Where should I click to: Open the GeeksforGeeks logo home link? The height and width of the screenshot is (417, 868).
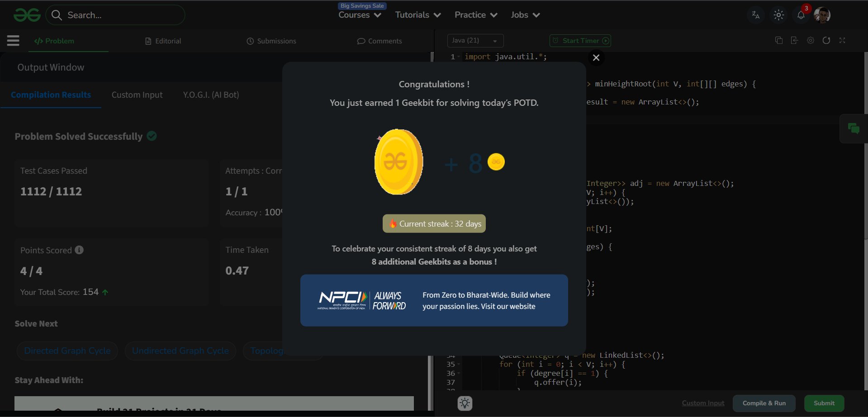(27, 15)
